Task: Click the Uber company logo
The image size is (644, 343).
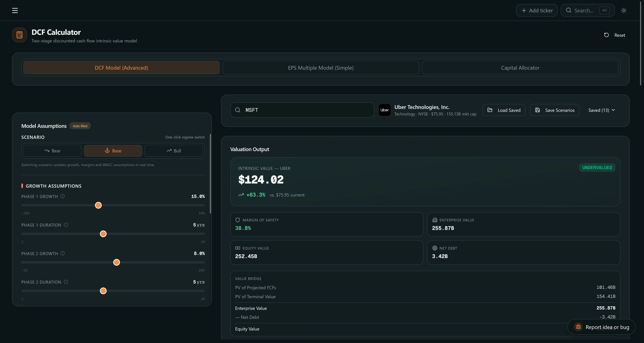Action: 384,110
